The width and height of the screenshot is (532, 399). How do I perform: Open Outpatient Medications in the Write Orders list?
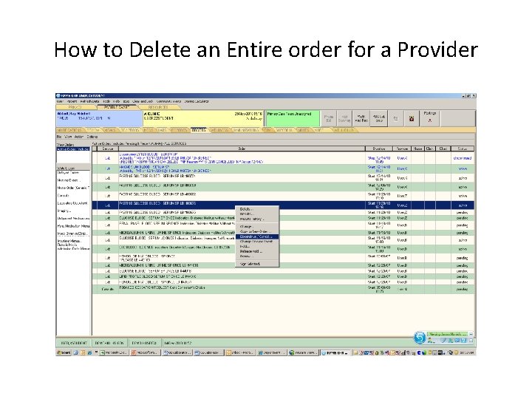[73, 219]
